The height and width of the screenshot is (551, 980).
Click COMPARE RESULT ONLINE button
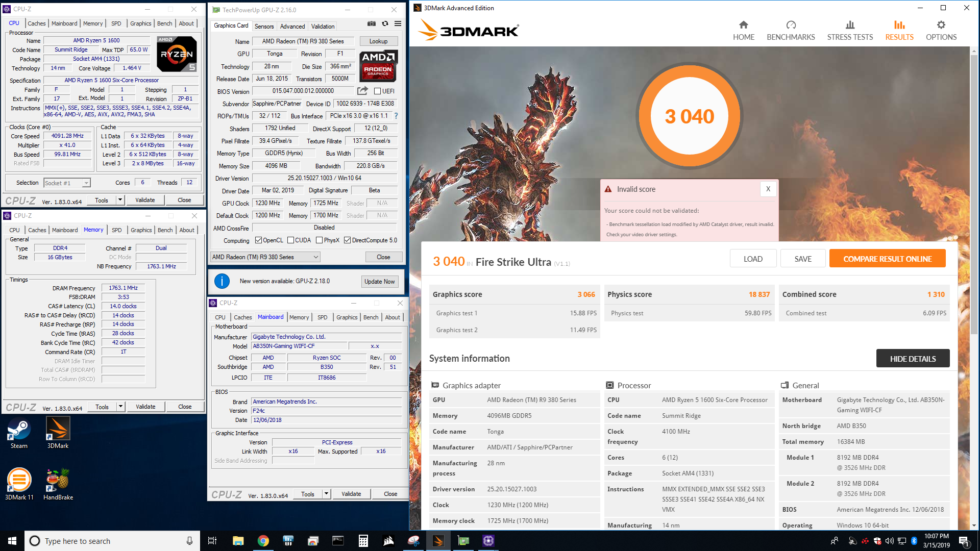coord(888,259)
